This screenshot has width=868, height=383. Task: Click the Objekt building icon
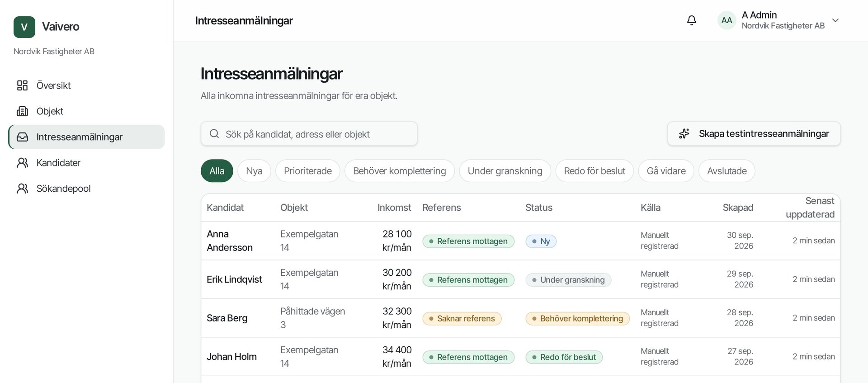[22, 111]
